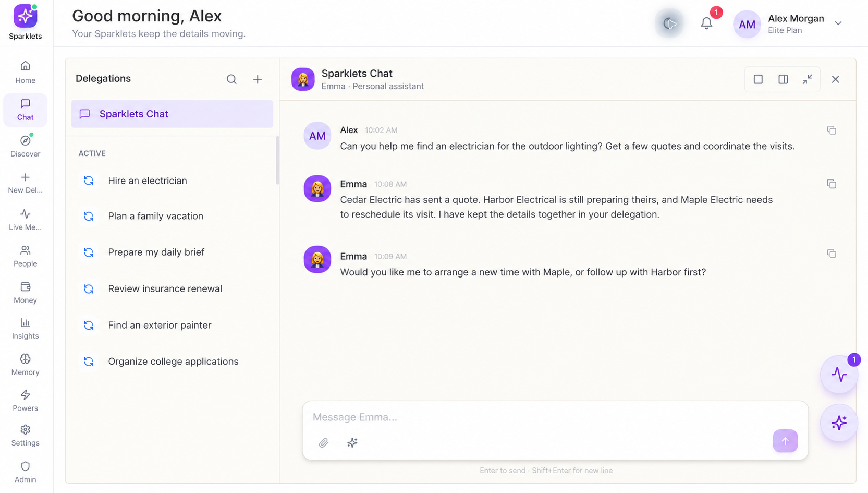Copy Alex's 10:02 AM message

832,130
